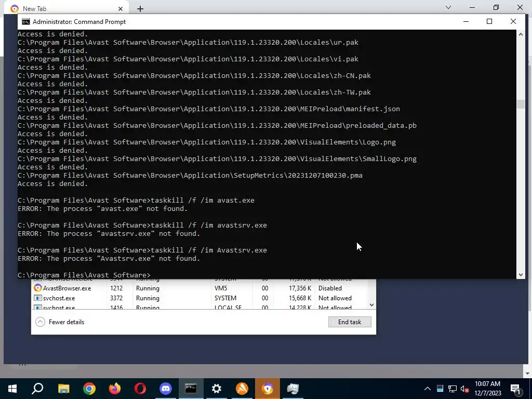Image resolution: width=532 pixels, height=399 pixels.
Task: Open the notification center icon
Action: coord(515,389)
